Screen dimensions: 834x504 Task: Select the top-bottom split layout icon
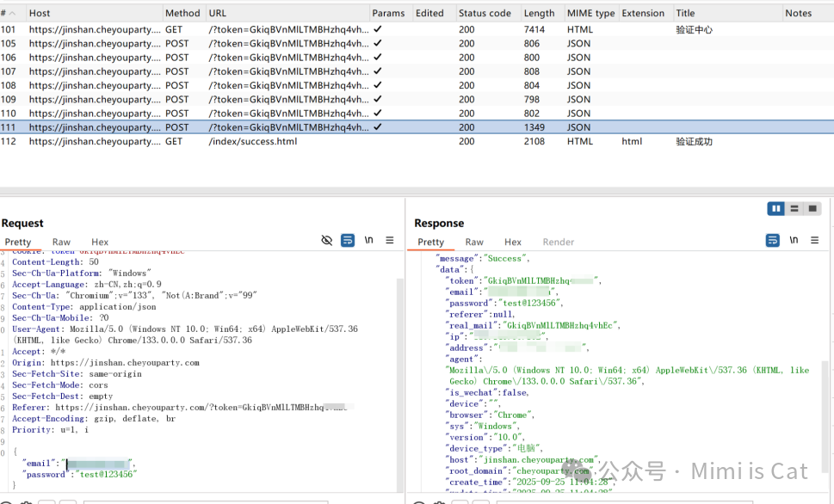[794, 208]
